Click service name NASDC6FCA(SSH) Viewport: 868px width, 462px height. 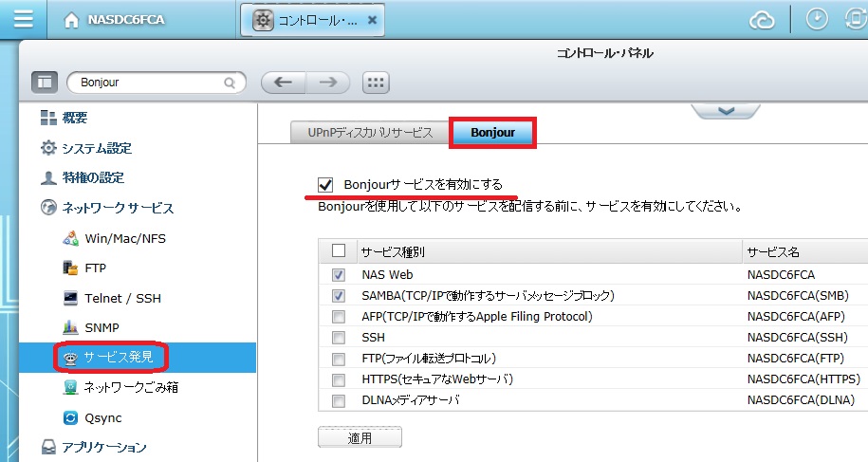pos(797,338)
